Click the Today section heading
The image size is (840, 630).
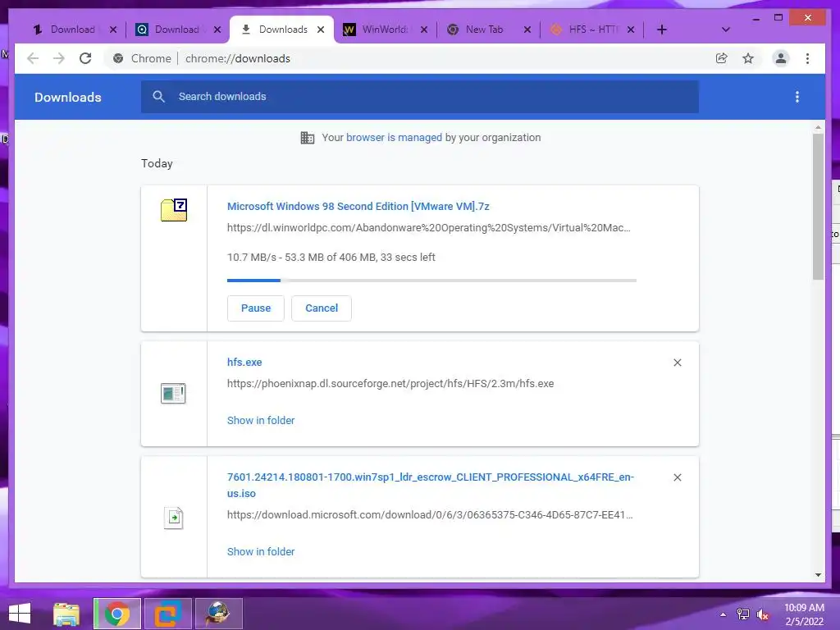(x=157, y=163)
